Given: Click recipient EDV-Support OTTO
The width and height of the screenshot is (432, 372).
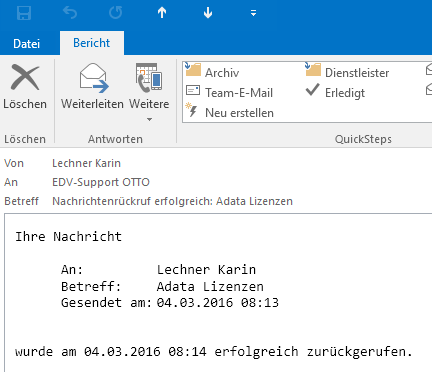Looking at the screenshot, I should pyautogui.click(x=101, y=182).
